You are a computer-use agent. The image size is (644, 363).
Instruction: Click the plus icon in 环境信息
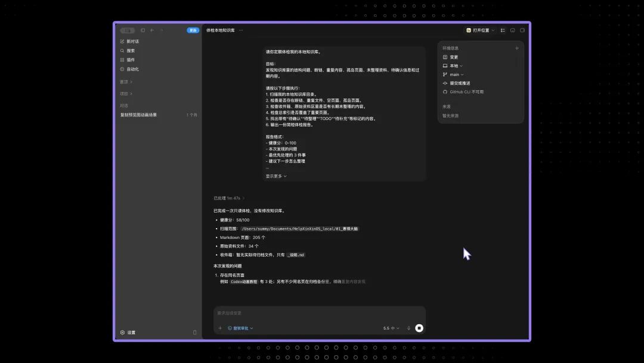(516, 48)
